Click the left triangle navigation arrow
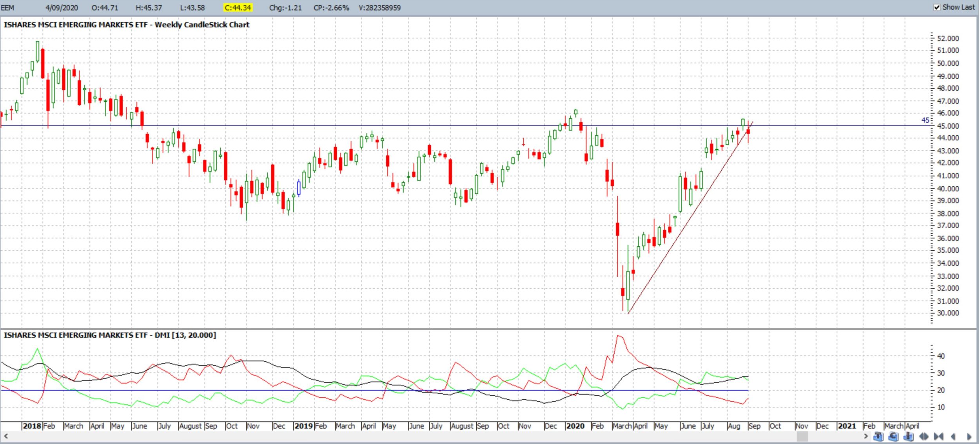 953,437
